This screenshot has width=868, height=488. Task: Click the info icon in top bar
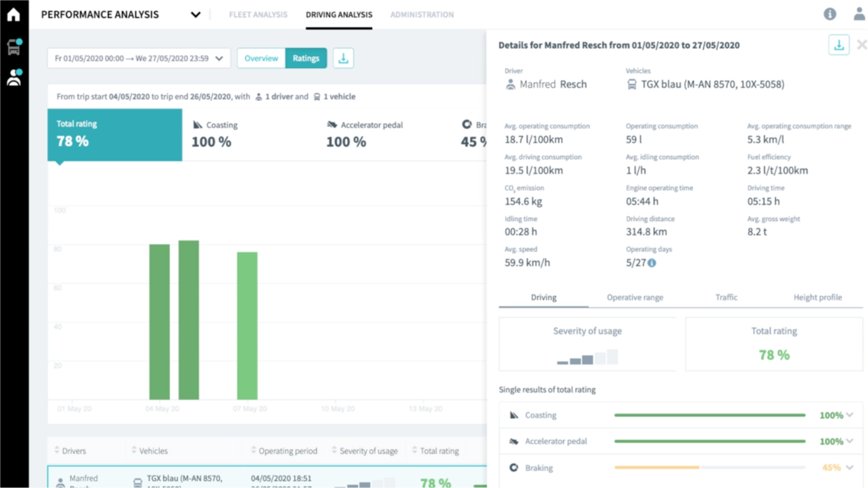click(830, 14)
